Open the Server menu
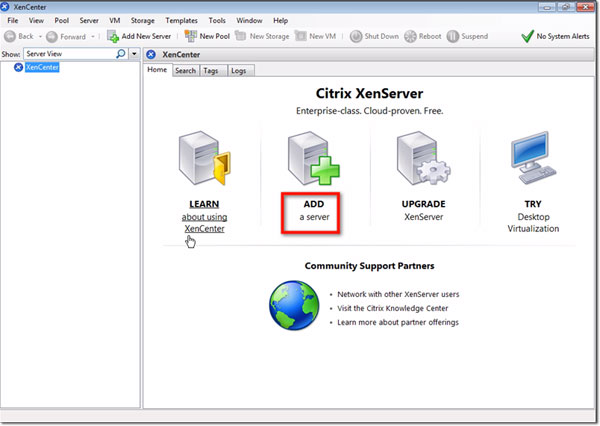The height and width of the screenshot is (426, 600). pyautogui.click(x=89, y=21)
